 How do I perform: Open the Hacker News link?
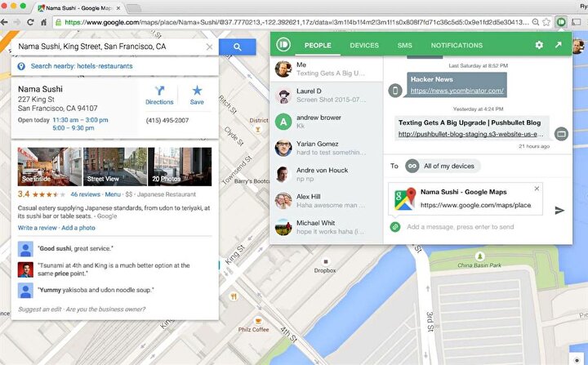(x=457, y=91)
